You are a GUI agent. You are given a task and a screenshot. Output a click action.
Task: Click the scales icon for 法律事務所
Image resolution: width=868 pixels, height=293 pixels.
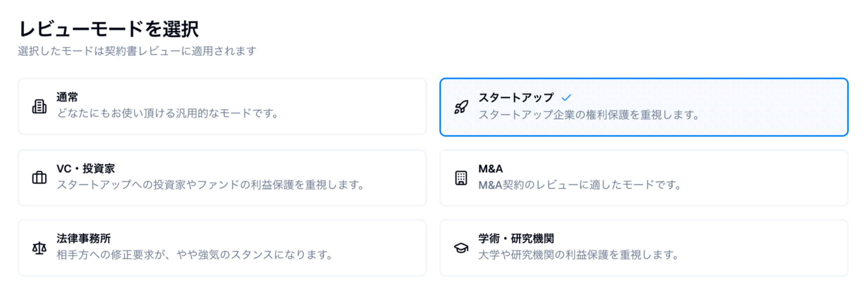coord(39,248)
